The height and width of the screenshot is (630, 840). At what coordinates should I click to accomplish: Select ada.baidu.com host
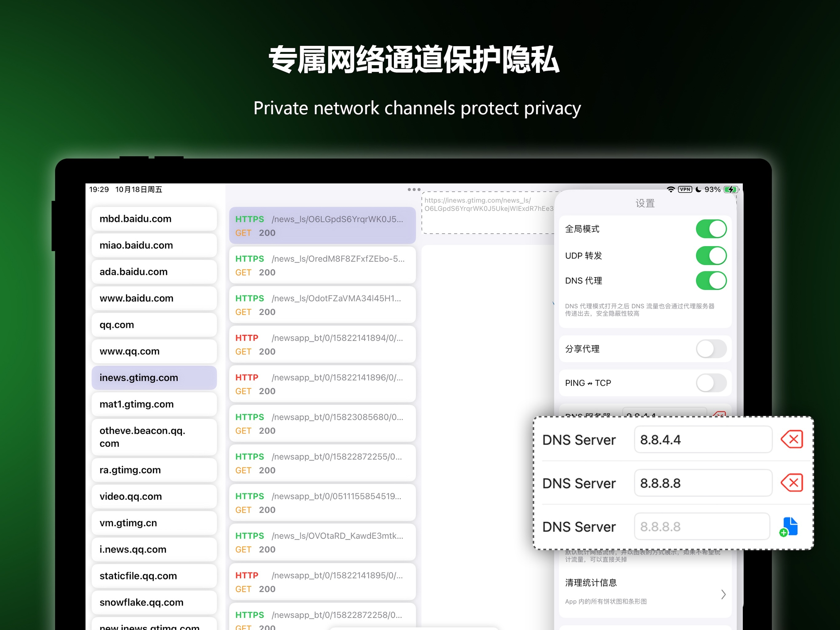tap(154, 272)
